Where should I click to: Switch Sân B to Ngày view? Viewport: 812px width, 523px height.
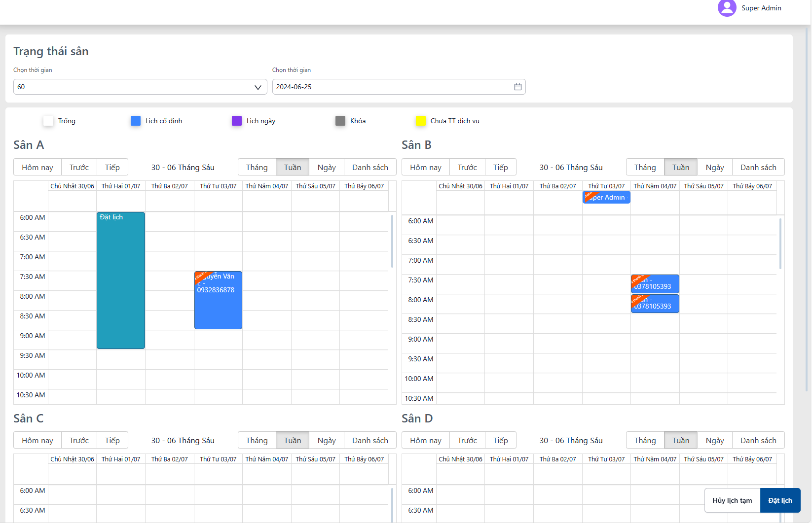point(715,167)
